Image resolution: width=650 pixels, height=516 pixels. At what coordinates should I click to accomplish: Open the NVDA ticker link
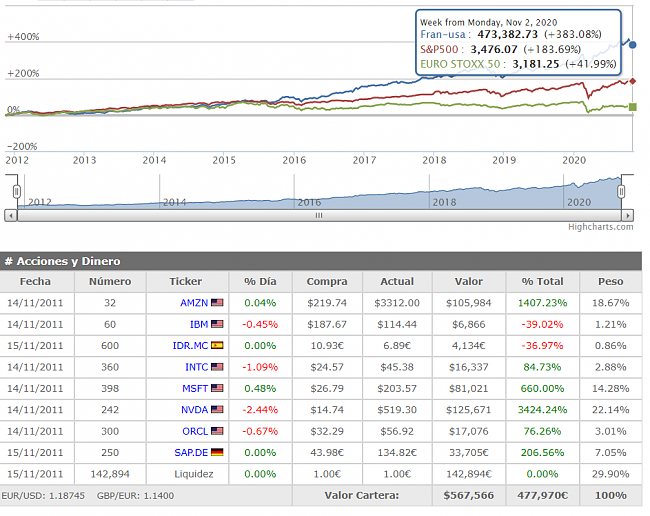(x=194, y=410)
